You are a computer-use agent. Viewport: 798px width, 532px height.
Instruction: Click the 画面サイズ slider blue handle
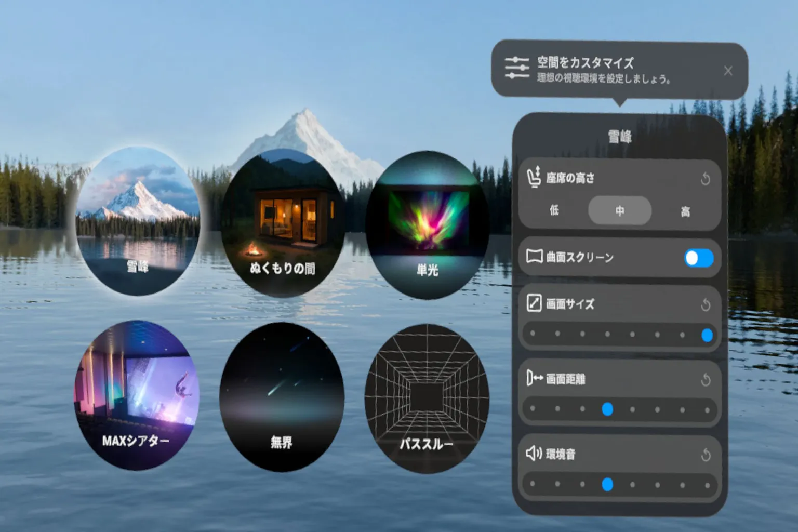click(707, 335)
